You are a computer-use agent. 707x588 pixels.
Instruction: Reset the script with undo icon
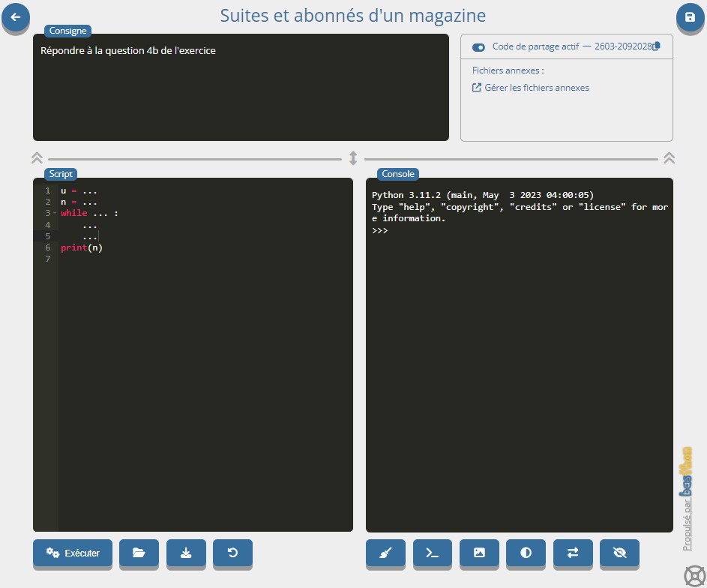pyautogui.click(x=232, y=553)
